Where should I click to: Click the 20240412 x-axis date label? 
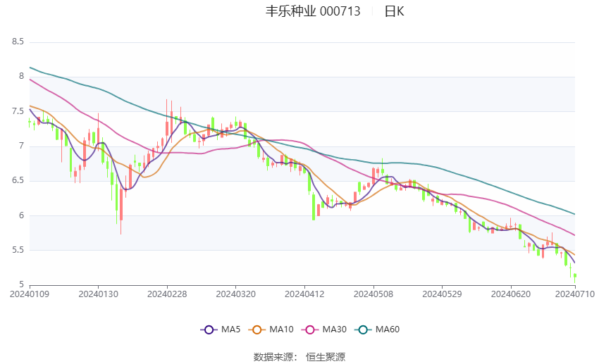[x=304, y=293]
